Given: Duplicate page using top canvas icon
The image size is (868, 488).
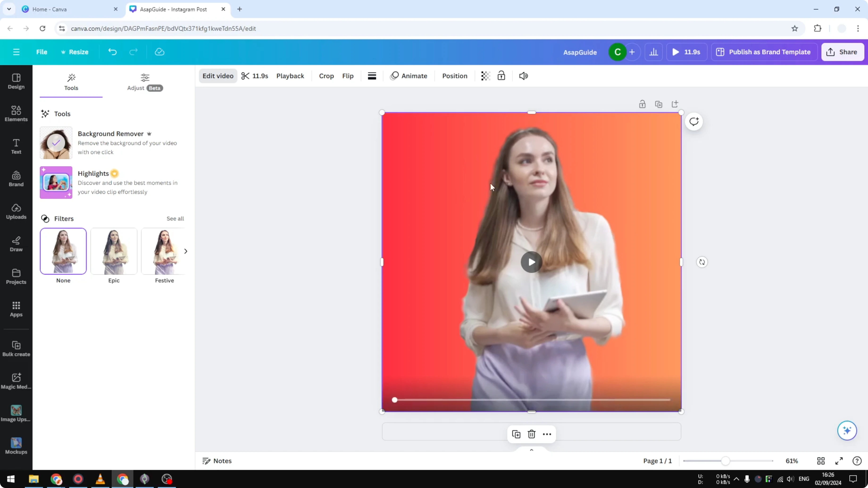Looking at the screenshot, I should pos(658,104).
